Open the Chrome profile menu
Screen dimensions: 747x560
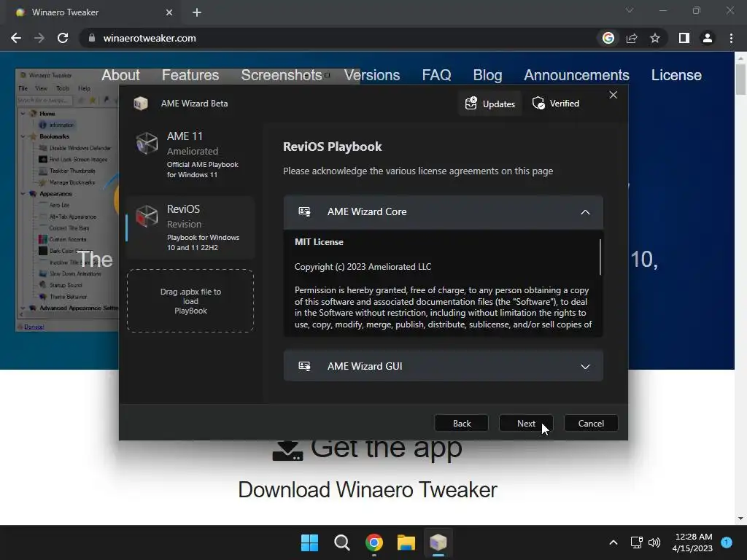[x=708, y=38]
